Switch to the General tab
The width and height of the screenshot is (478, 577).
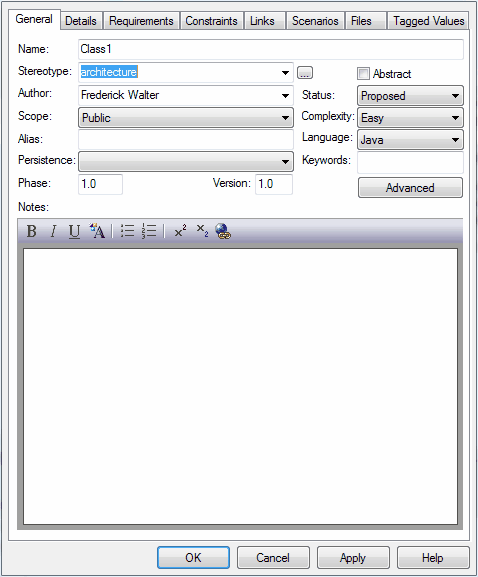(34, 19)
